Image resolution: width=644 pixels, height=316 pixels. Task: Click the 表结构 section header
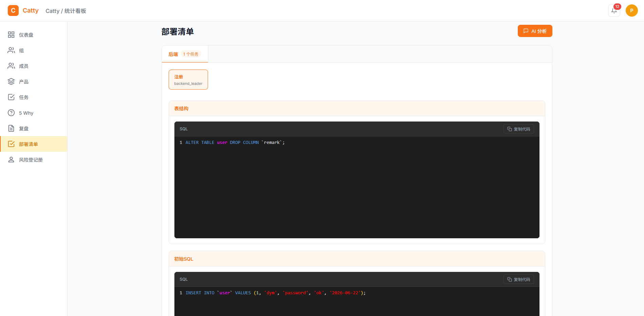click(357, 109)
